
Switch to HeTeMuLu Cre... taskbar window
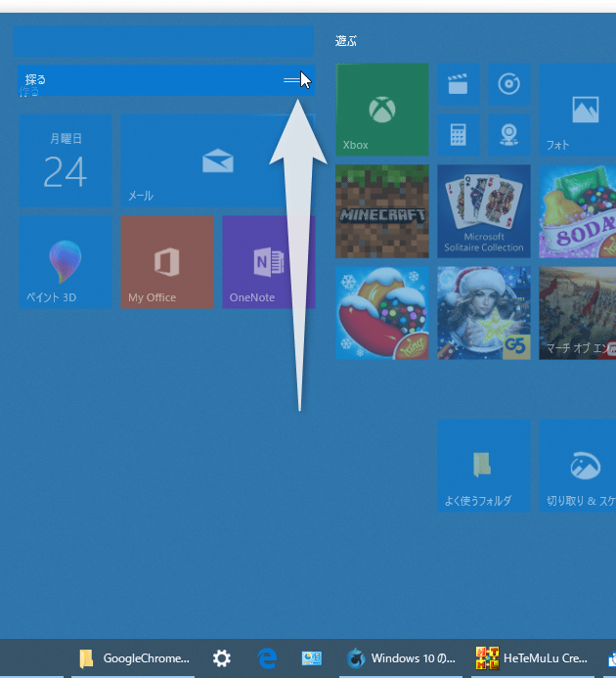tap(532, 658)
